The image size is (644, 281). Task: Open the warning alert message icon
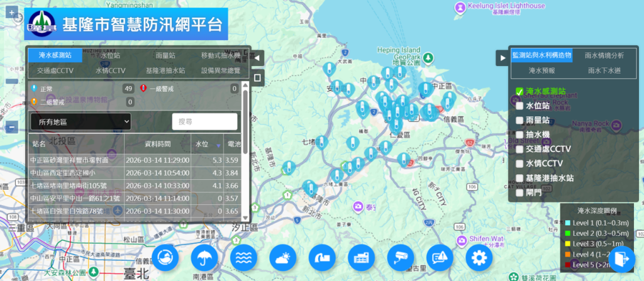coord(439,258)
